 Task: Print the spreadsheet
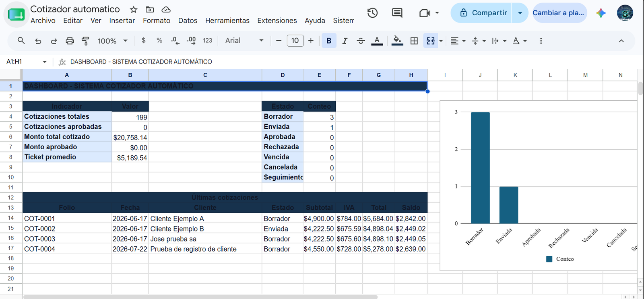point(70,41)
